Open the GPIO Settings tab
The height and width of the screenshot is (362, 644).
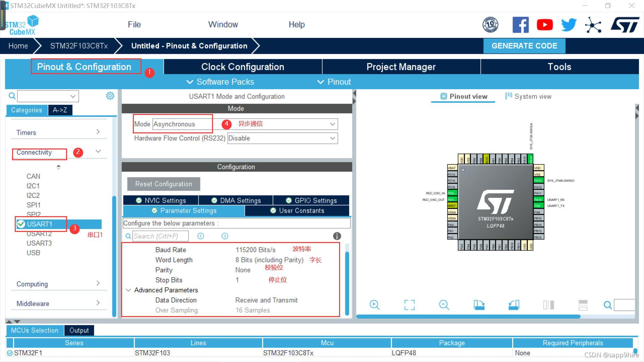311,200
